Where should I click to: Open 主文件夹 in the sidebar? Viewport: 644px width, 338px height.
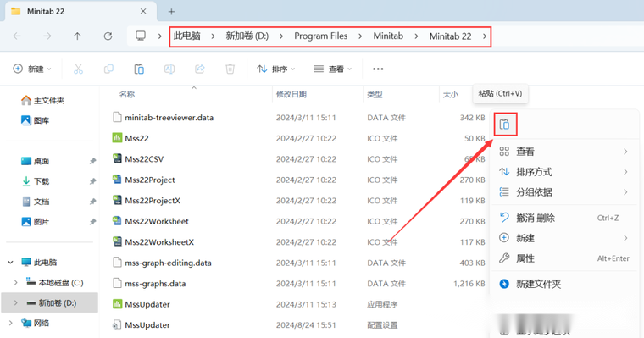click(x=43, y=100)
